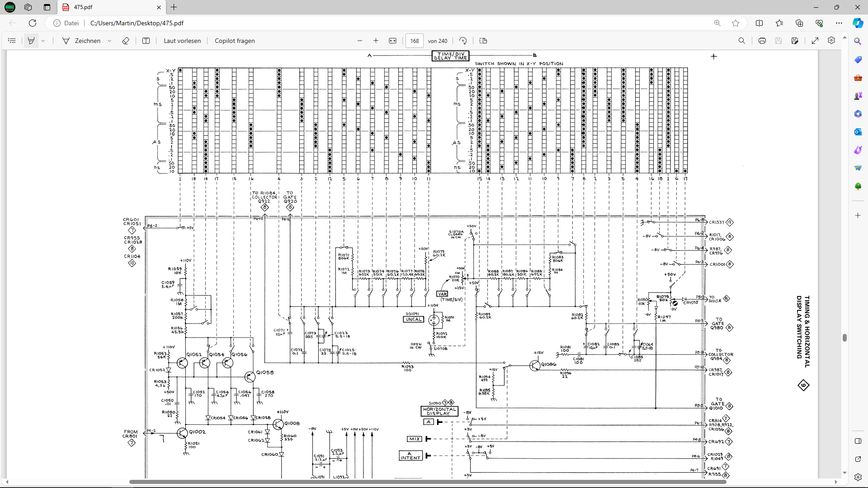
Task: Expand highlighter color options dropdown
Action: click(43, 41)
